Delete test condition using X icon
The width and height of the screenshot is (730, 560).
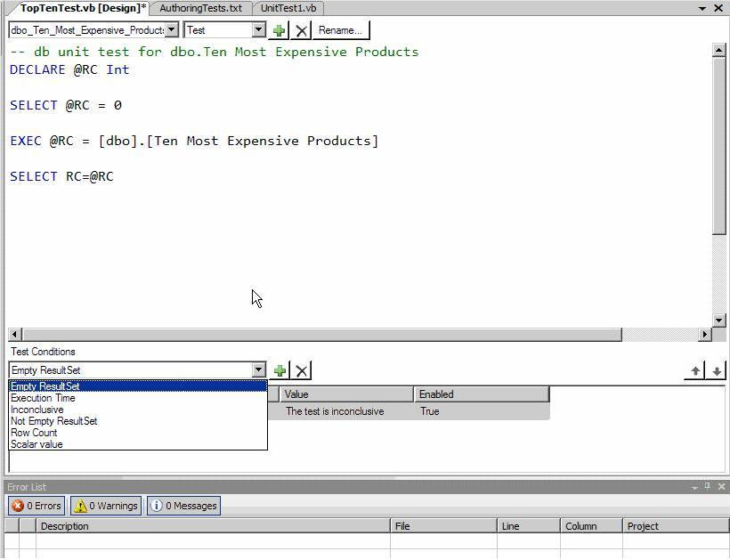[x=302, y=370]
